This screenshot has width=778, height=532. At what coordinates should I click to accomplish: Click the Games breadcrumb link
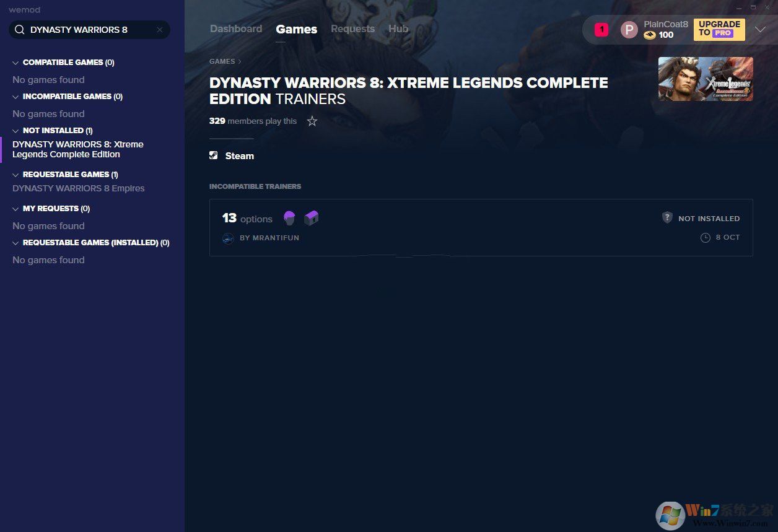(222, 61)
